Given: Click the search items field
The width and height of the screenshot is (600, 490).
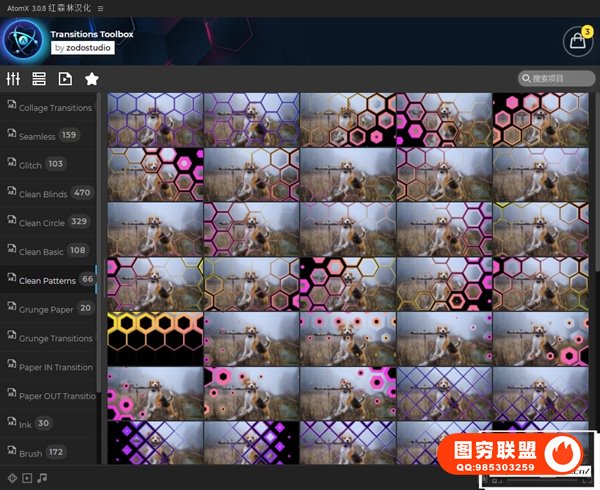Looking at the screenshot, I should coord(557,79).
